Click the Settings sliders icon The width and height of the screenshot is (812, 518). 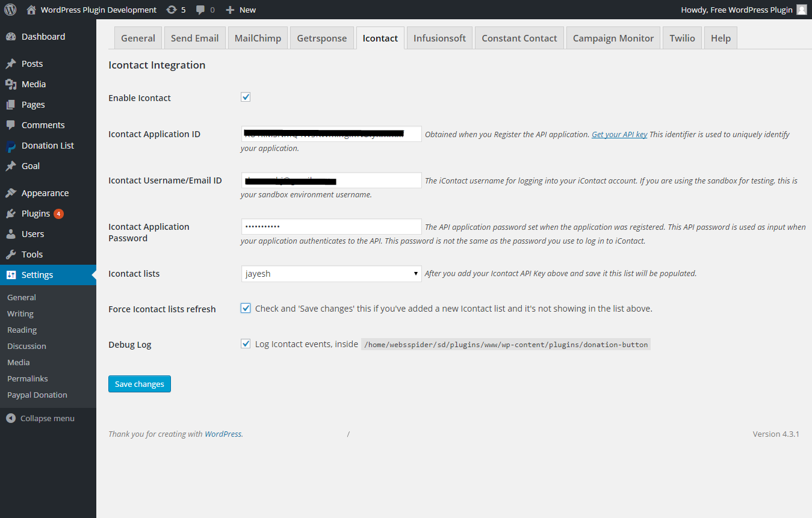point(11,275)
